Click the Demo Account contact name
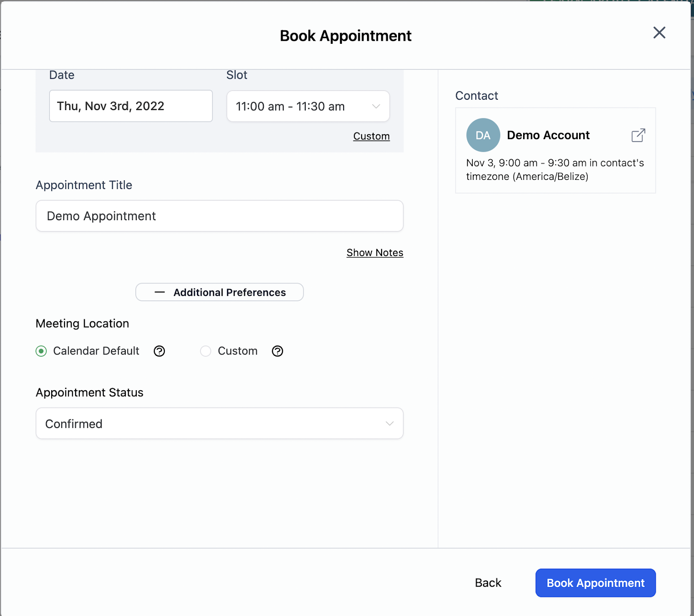The height and width of the screenshot is (616, 694). (x=548, y=135)
